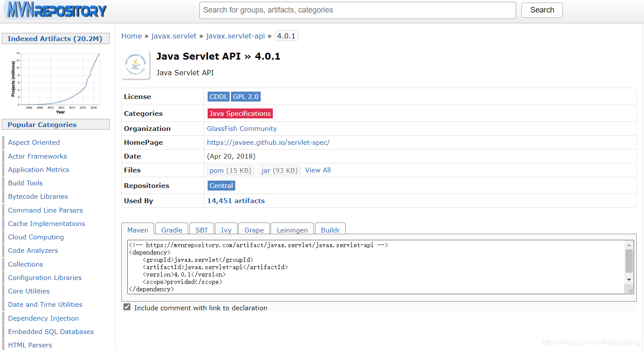Open javax.servlet-api breadcrumb link

[x=235, y=36]
